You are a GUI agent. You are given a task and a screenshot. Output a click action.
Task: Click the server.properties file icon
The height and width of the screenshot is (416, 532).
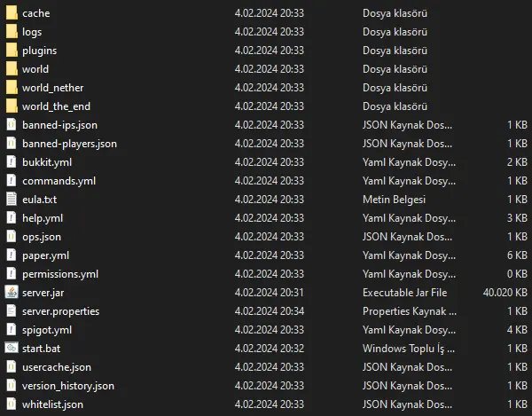pyautogui.click(x=12, y=311)
